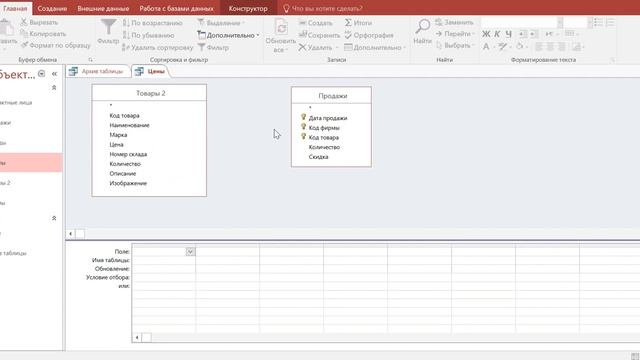Viewport: 640px width, 360px height.
Task: Click query grid left scroll arrow
Action: coord(137,338)
